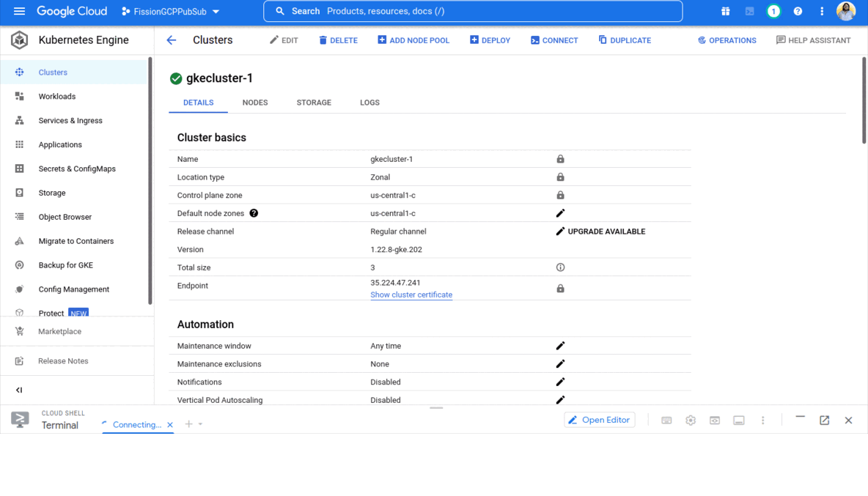Edit Notifications setting with pencil icon
Image resolution: width=868 pixels, height=496 pixels.
click(x=560, y=382)
